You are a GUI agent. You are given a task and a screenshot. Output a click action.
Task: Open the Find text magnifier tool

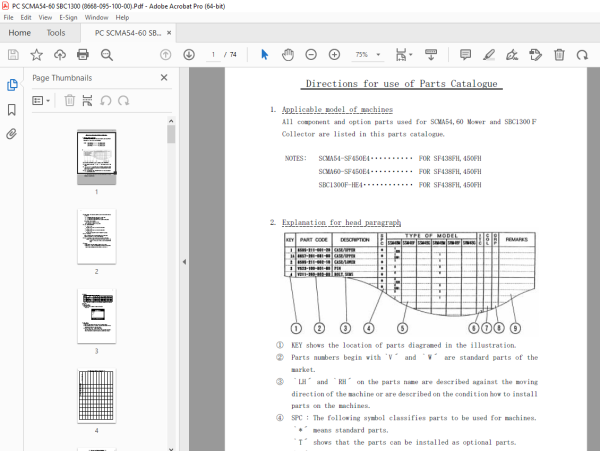click(x=106, y=55)
